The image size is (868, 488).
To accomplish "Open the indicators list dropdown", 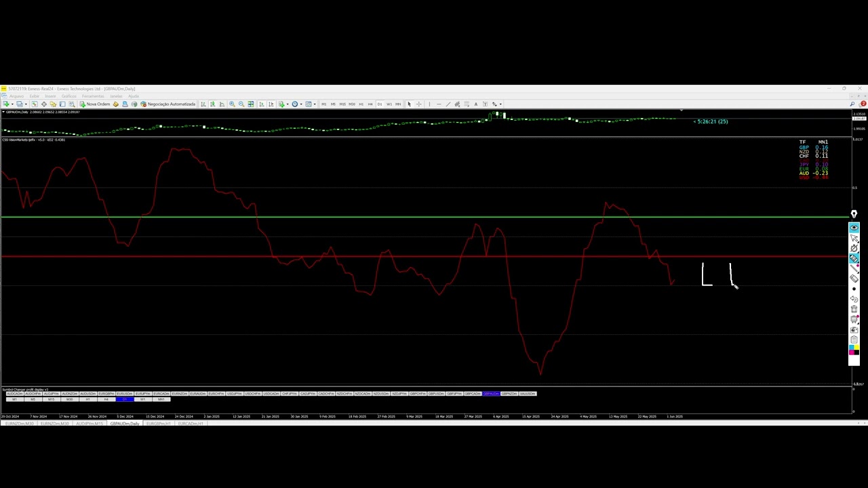I will coord(288,104).
